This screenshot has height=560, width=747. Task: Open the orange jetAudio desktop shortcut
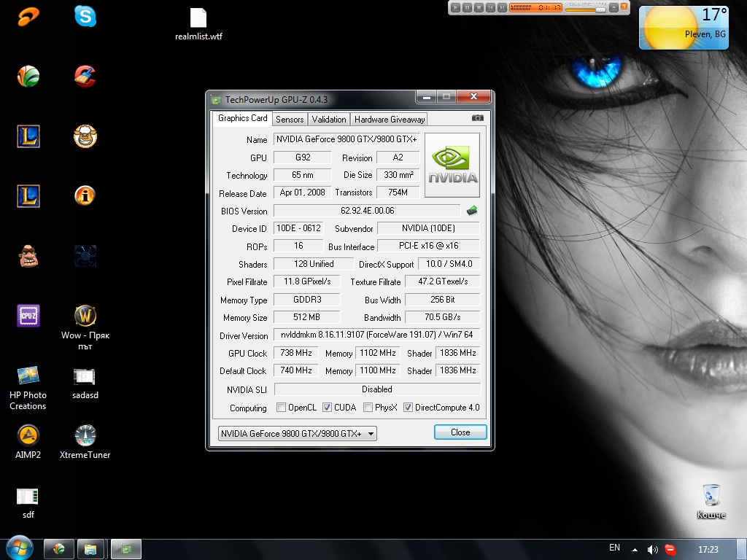click(28, 16)
